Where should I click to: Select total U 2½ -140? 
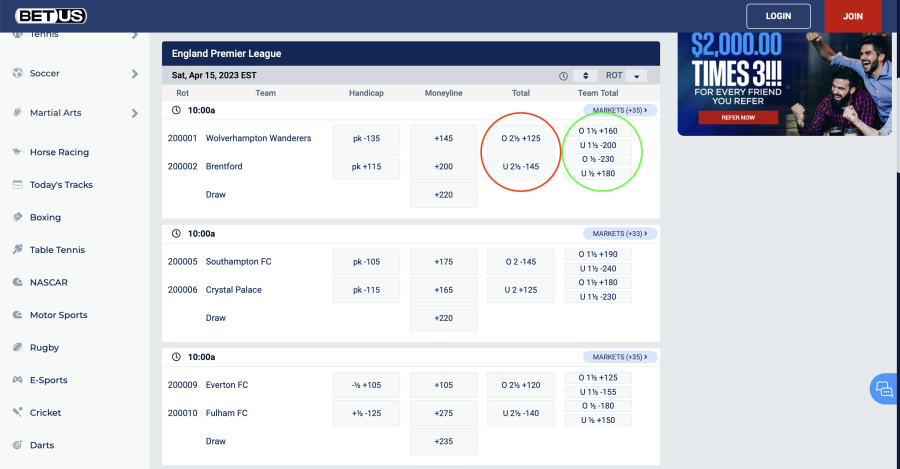pos(521,413)
